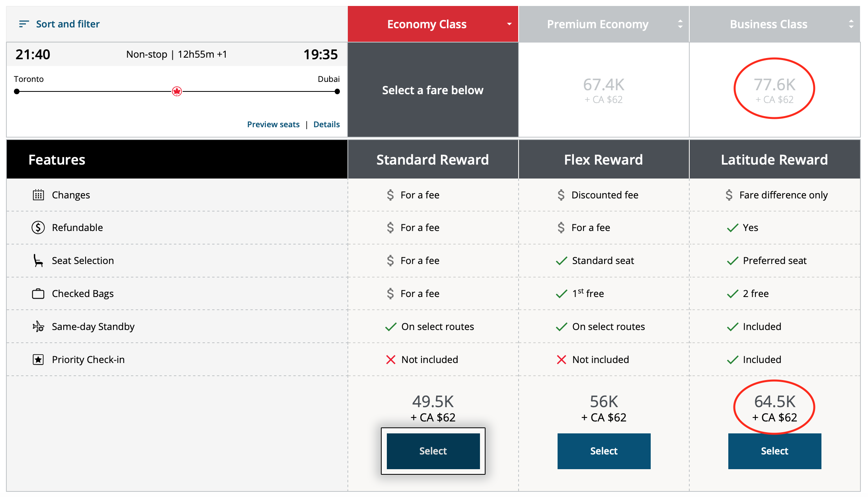Screen dimensions: 868x497
Task: Select the Latitude Reward fare
Action: coord(774,451)
